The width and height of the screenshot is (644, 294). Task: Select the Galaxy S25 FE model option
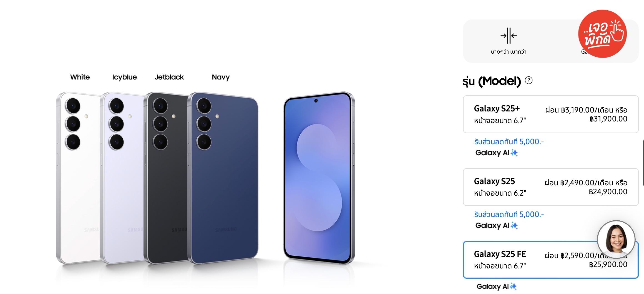click(551, 260)
